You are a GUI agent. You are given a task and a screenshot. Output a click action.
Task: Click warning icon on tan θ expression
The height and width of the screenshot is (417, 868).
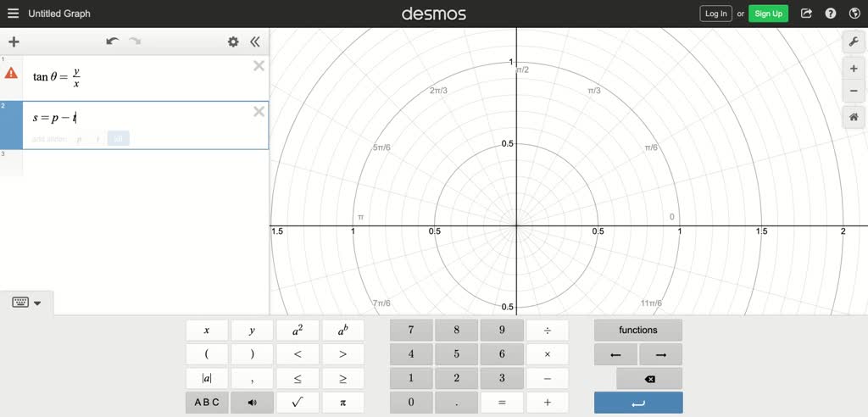(11, 74)
